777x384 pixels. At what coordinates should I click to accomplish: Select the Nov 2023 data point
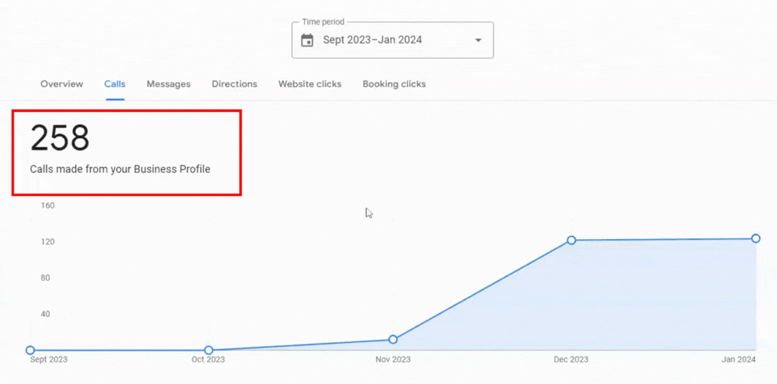point(393,339)
